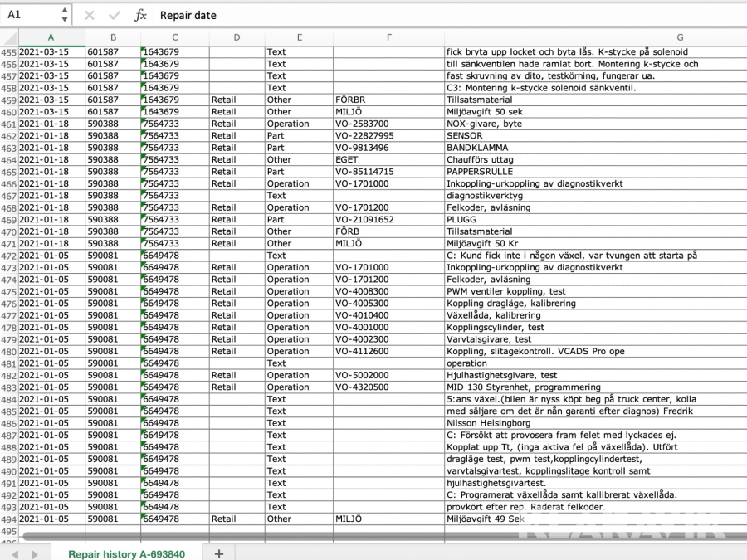Select cell with NOX-givare, byte
Screen dimensions: 747x560
pos(485,124)
